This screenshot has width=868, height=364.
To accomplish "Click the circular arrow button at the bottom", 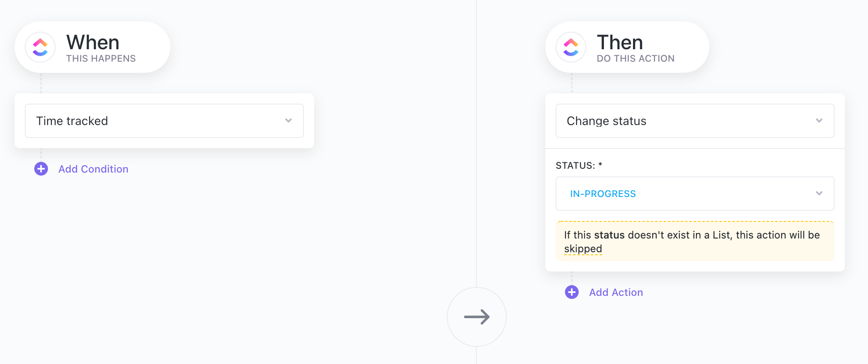I will [476, 317].
